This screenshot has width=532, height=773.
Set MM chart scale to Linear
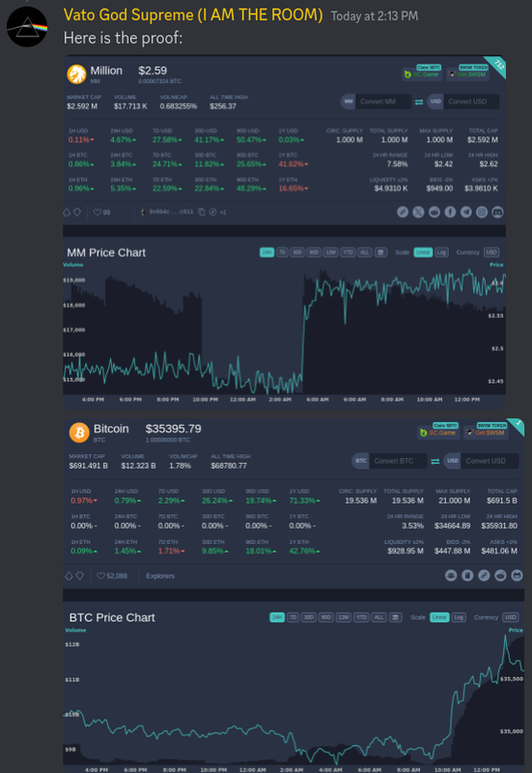423,252
